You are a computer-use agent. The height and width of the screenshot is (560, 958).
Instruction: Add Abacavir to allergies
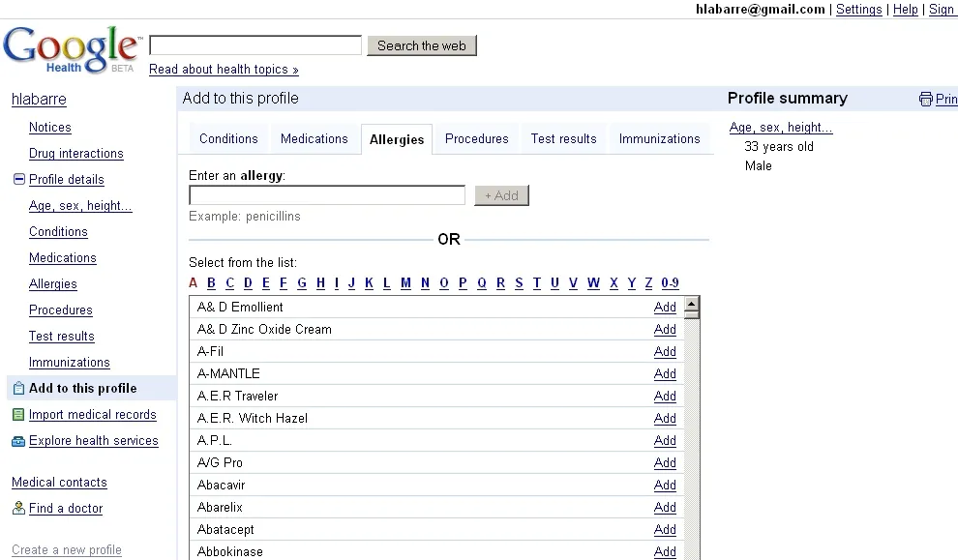point(665,485)
